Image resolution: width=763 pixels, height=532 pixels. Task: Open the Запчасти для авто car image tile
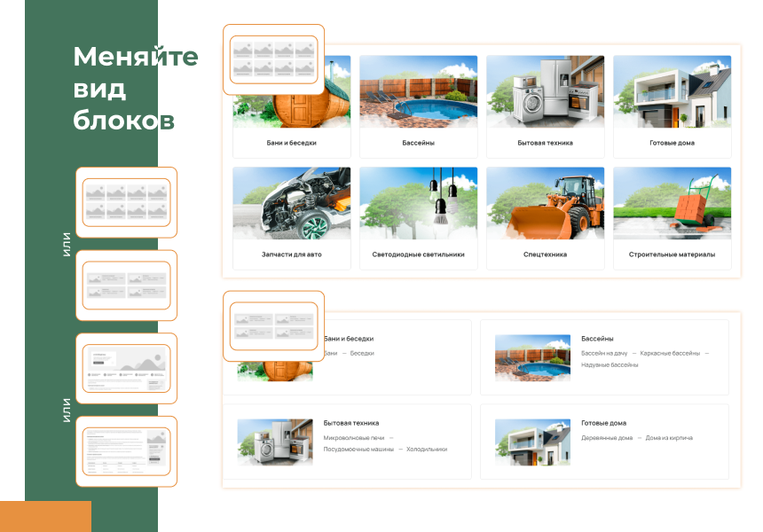291,204
